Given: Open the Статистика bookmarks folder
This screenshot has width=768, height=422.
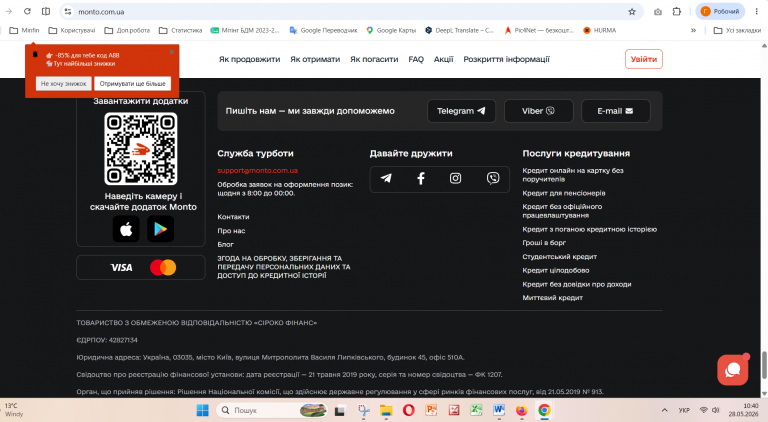Looking at the screenshot, I should [x=181, y=30].
